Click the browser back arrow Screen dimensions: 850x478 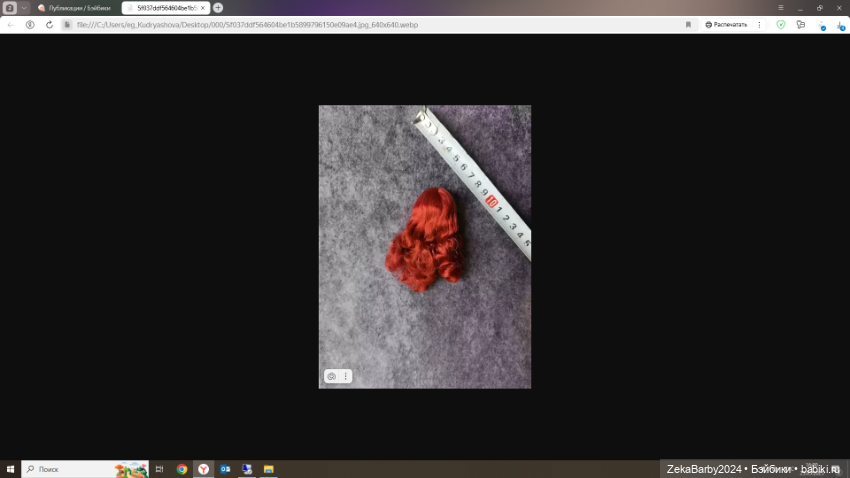(x=10, y=24)
